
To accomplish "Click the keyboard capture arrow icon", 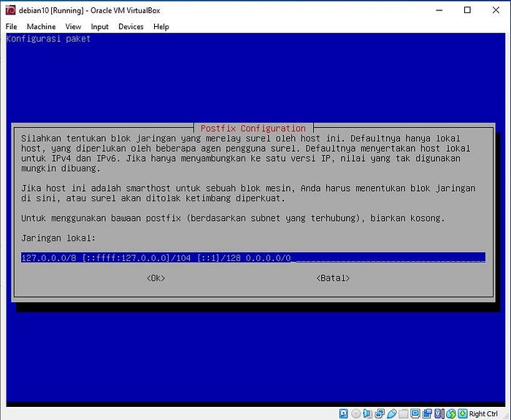I will [x=462, y=414].
